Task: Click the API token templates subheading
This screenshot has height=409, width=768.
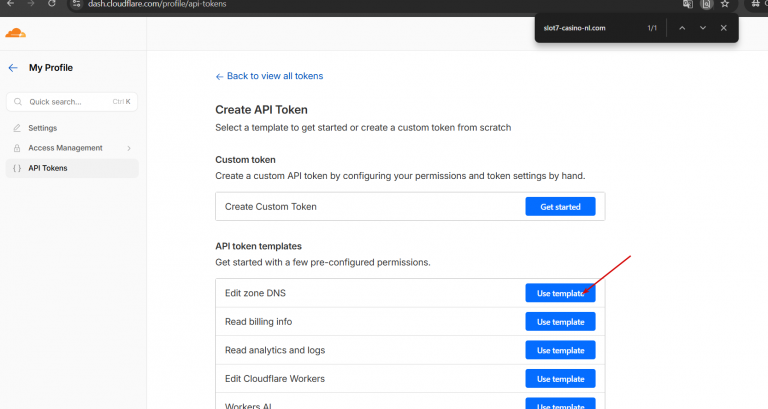Action: [259, 246]
